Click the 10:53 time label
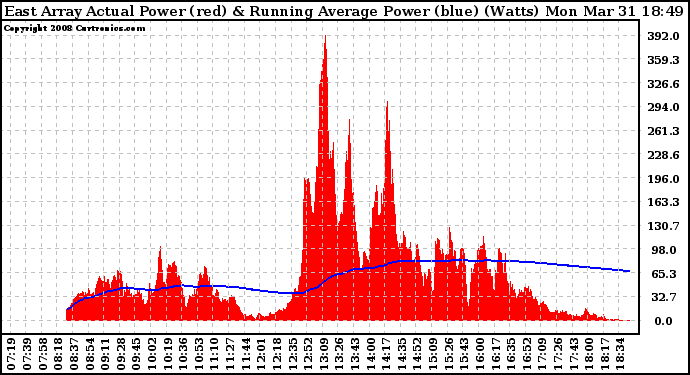 tap(199, 354)
